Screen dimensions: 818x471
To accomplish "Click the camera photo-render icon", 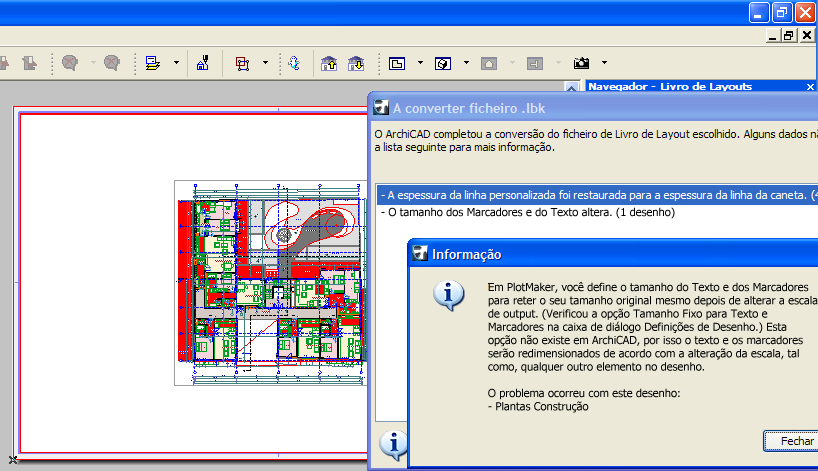I will pyautogui.click(x=581, y=63).
